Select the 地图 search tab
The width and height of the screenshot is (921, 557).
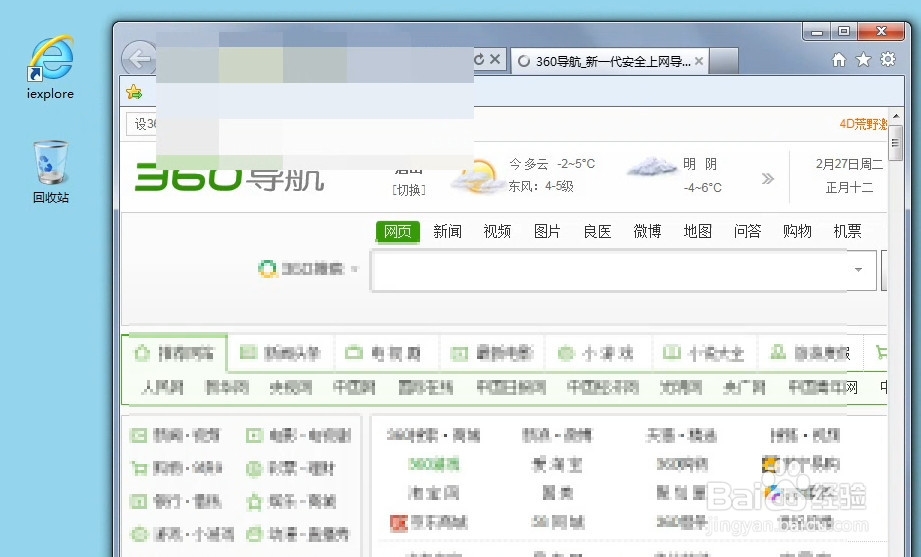pyautogui.click(x=698, y=231)
